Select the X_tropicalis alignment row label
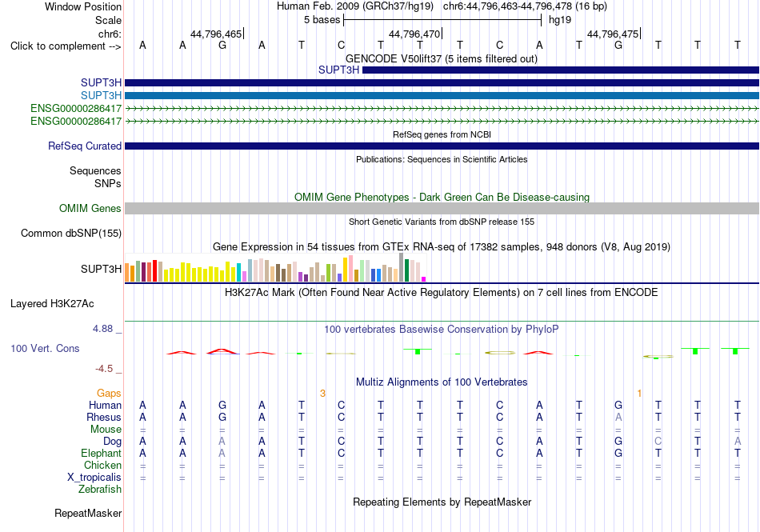 tap(94, 478)
